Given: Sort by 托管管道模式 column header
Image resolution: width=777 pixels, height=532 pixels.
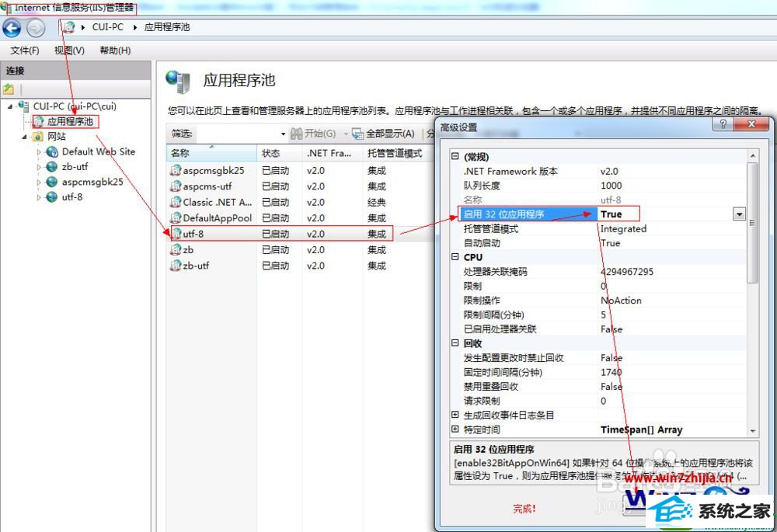Looking at the screenshot, I should pyautogui.click(x=399, y=153).
